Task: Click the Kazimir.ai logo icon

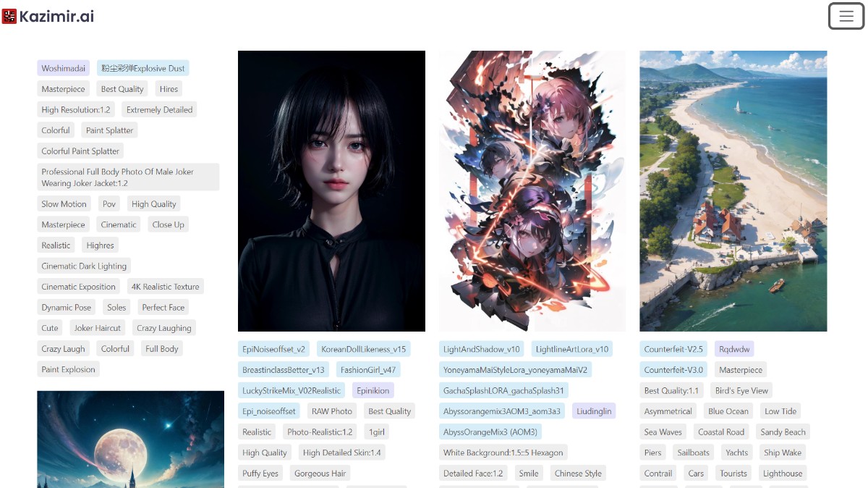Action: (x=9, y=16)
